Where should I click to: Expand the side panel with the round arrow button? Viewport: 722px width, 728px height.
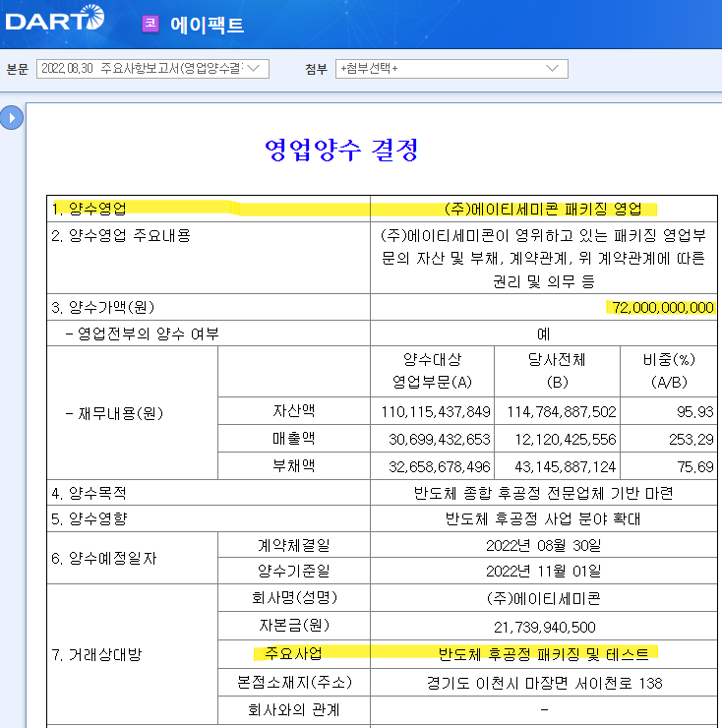(12, 118)
